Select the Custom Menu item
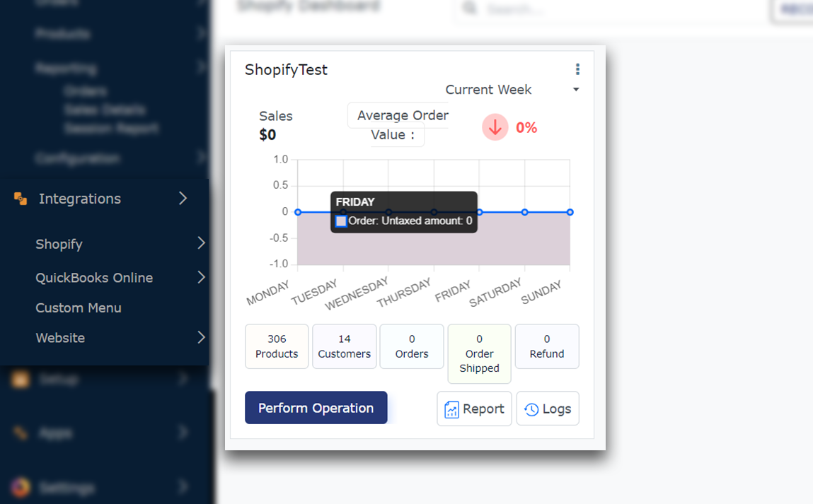Screen dimensions: 813x504 79,307
